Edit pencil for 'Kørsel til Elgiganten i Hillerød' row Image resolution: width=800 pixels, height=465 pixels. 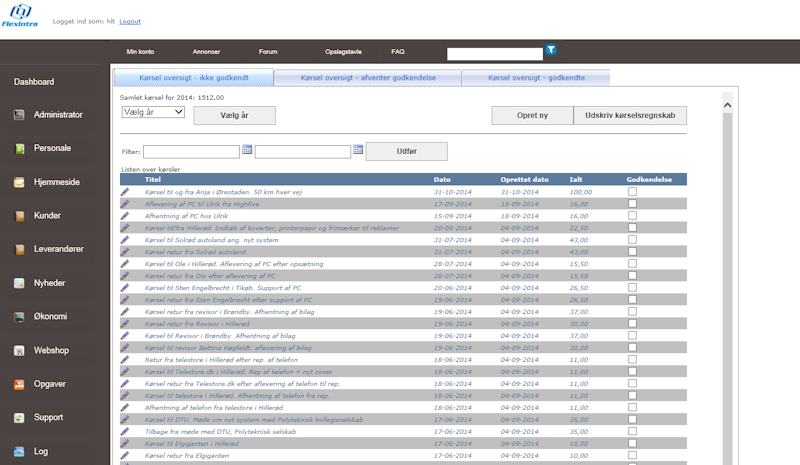tap(125, 444)
